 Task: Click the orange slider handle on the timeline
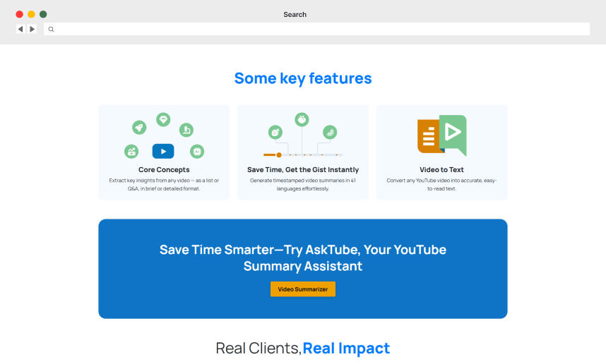click(x=279, y=154)
